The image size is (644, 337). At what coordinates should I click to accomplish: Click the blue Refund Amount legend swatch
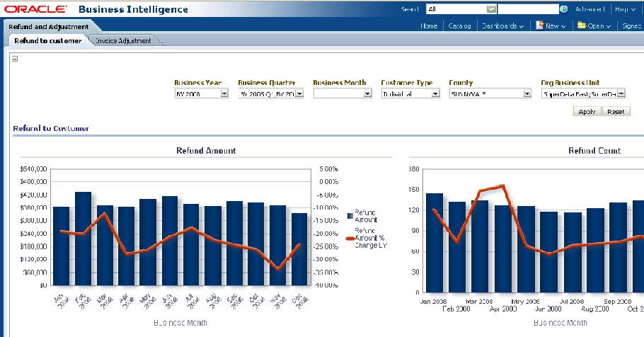[x=350, y=216]
